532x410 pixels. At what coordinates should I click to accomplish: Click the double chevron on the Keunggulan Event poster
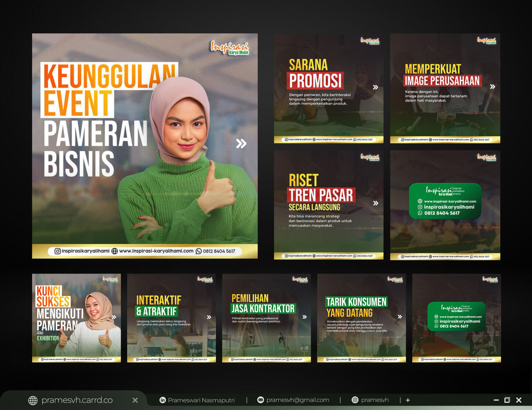pos(241,143)
